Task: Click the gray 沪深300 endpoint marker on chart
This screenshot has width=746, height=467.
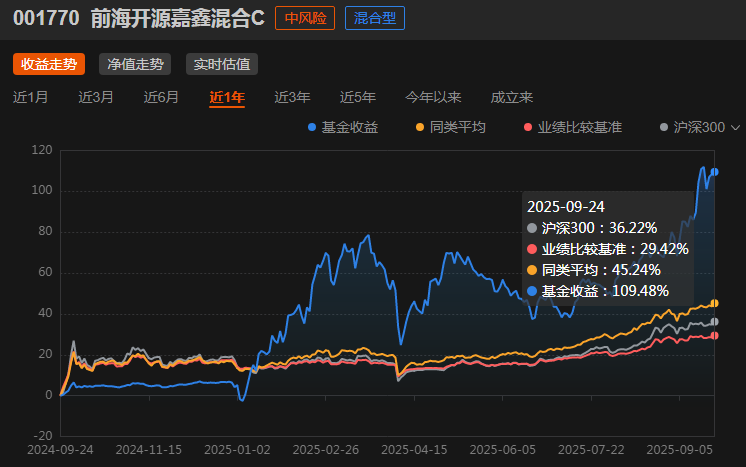Action: click(714, 322)
